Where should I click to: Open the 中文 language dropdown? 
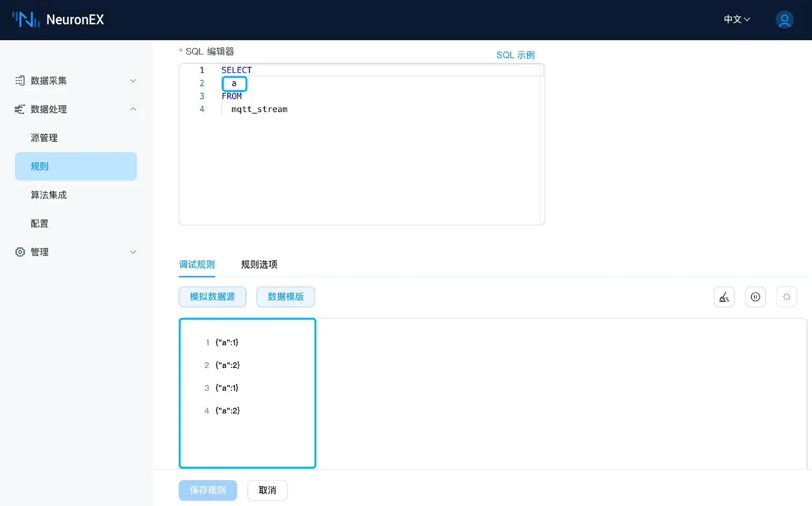[x=736, y=19]
